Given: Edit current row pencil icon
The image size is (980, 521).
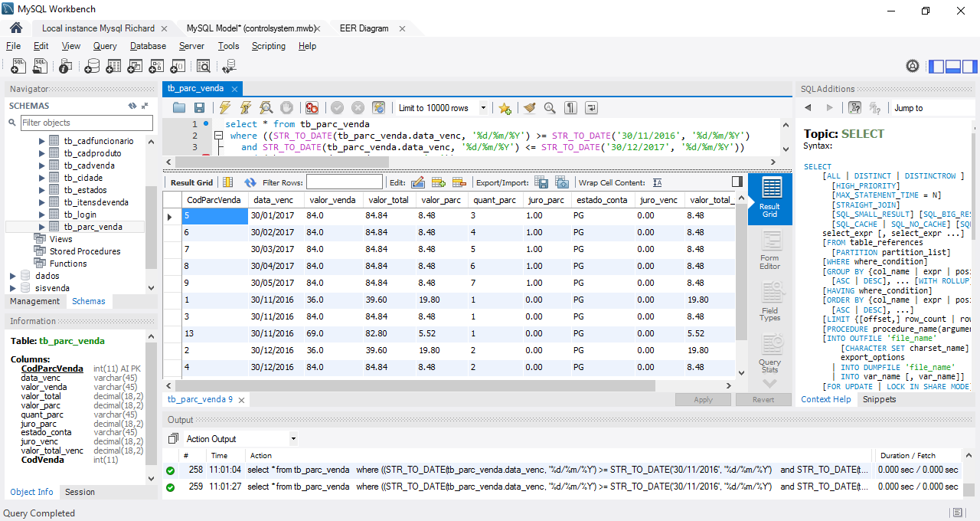Looking at the screenshot, I should pyautogui.click(x=418, y=182).
